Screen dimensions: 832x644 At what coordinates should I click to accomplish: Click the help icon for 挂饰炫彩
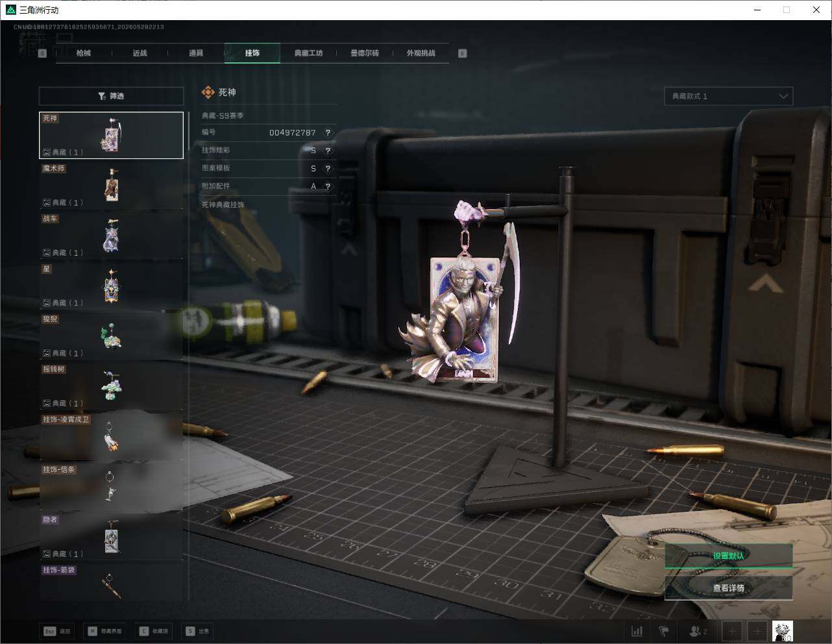[x=328, y=150]
